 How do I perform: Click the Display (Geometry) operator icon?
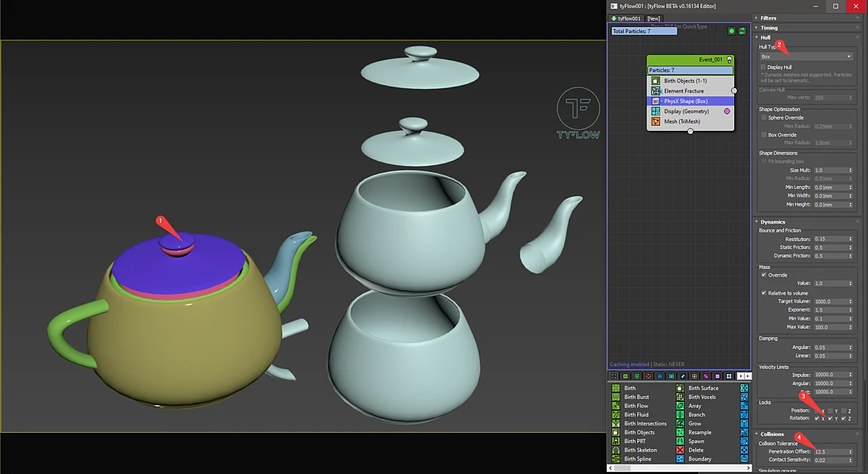coord(655,111)
